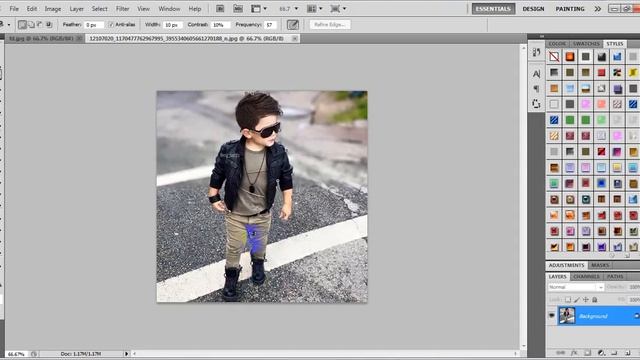Launch Bridge from the application bar
Viewport: 640px width, 360px height.
point(220,9)
